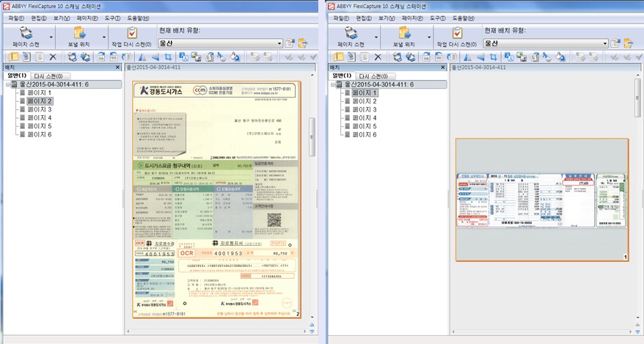Click the delete X icon in right window toolbar
This screenshot has width=644, height=344.
378,57
